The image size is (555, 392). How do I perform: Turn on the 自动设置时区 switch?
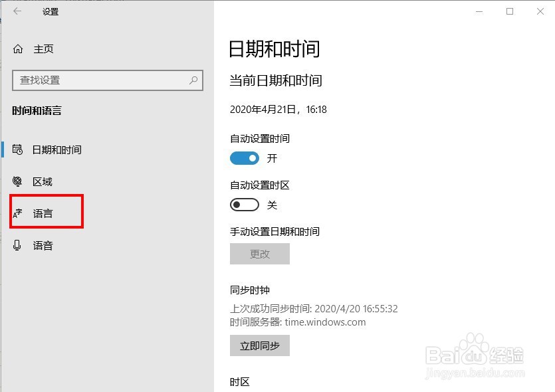pos(245,205)
